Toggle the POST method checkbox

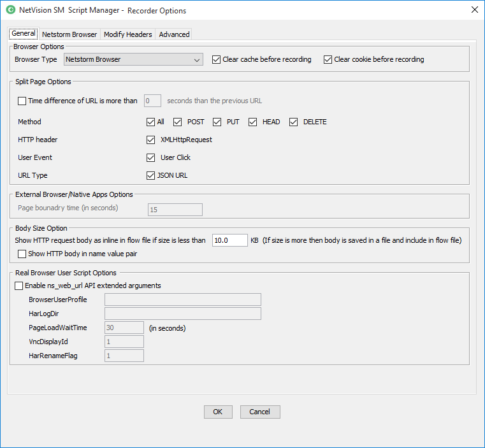[x=177, y=122]
